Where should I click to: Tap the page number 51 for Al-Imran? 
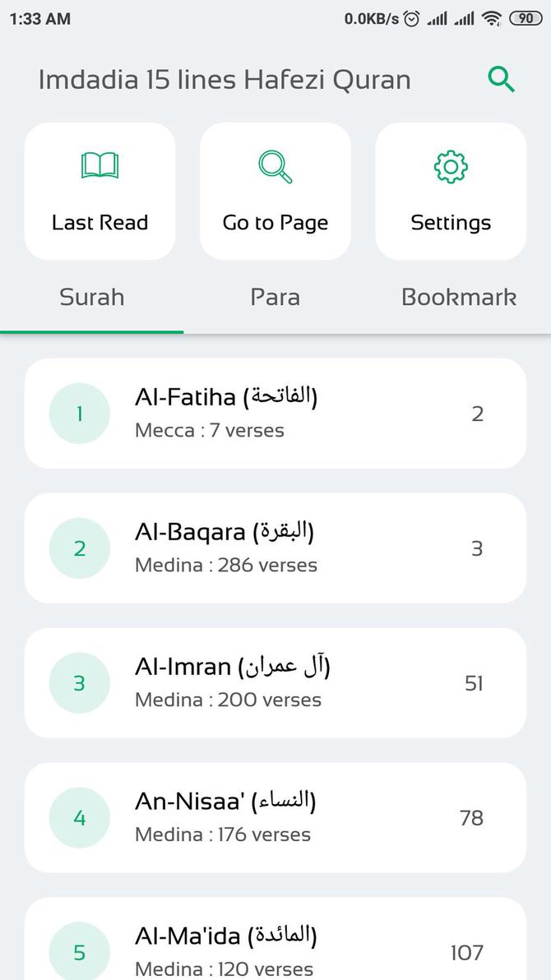pyautogui.click(x=473, y=682)
